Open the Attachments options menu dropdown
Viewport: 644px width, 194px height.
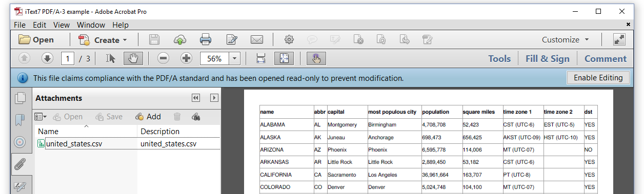41,117
